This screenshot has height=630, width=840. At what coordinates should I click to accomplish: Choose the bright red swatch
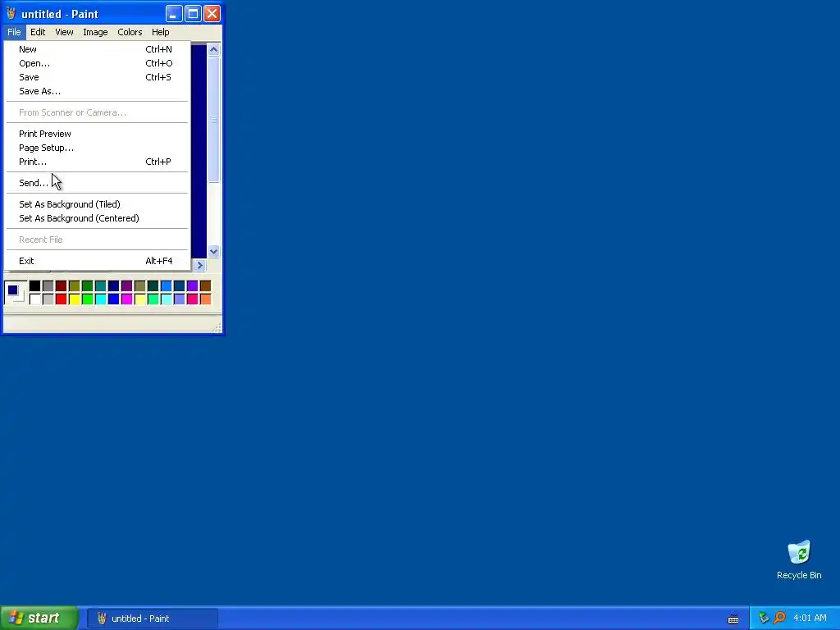[x=61, y=299]
